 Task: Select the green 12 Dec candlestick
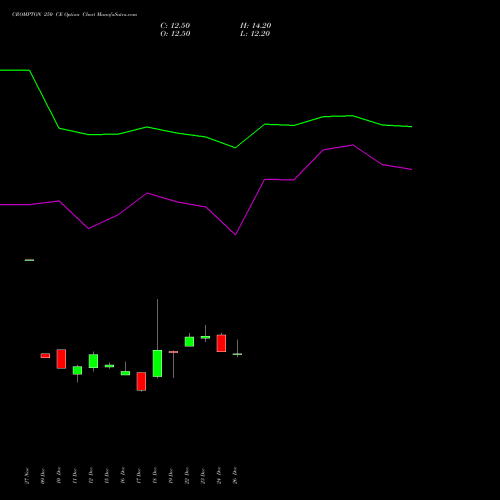(x=93, y=361)
